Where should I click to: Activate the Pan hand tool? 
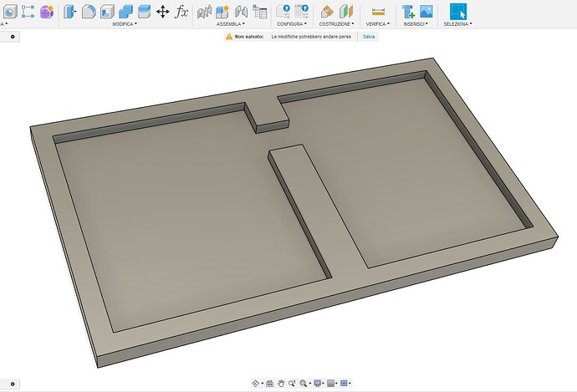coord(281,383)
